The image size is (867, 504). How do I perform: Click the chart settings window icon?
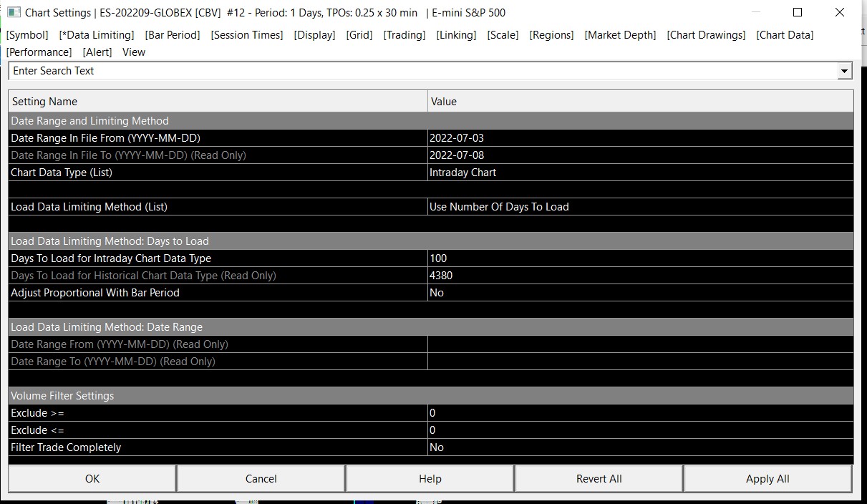(14, 12)
